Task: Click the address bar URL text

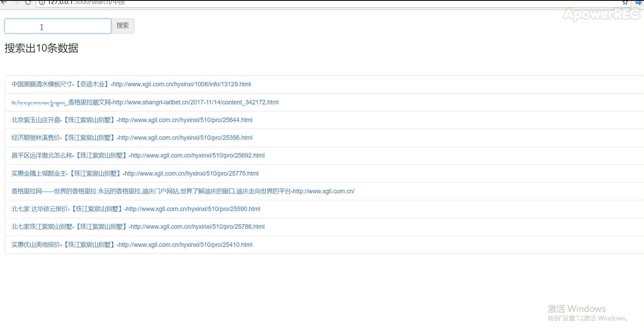Action: pyautogui.click(x=86, y=2)
